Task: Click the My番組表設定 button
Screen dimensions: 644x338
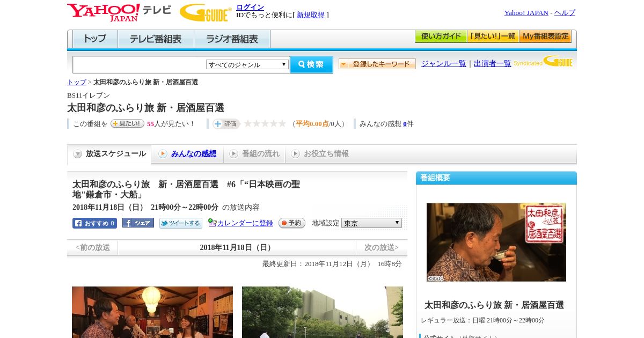Action: 545,36
